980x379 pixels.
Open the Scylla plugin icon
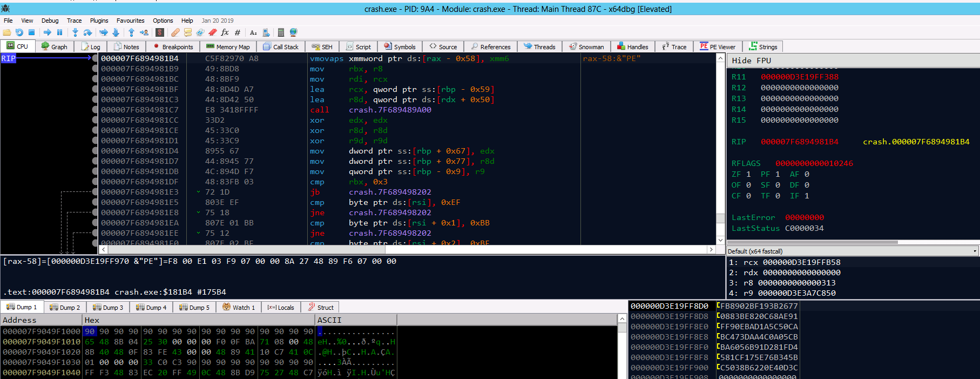coord(160,32)
